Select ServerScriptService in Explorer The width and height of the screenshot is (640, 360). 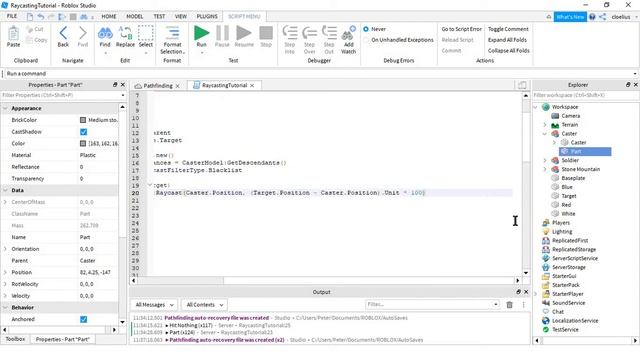coord(575,258)
